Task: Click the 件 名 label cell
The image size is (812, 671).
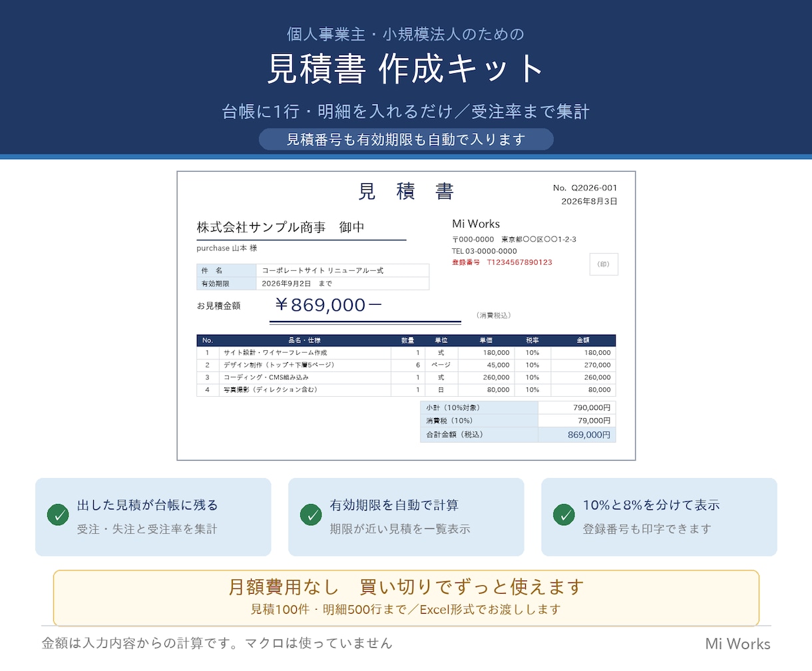Action: tap(226, 270)
